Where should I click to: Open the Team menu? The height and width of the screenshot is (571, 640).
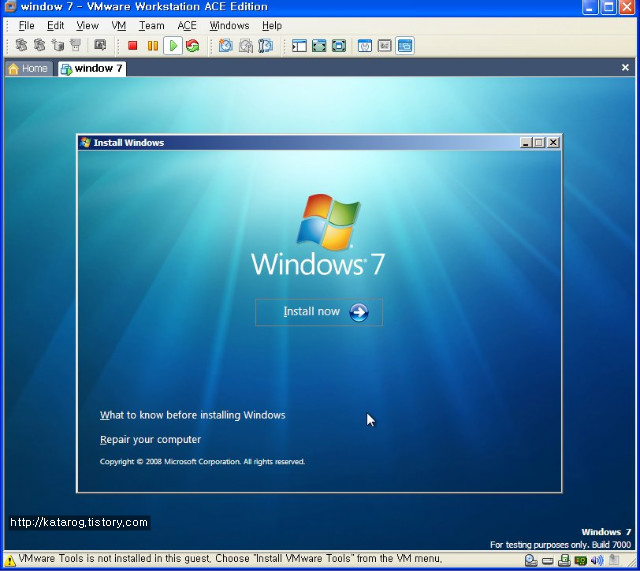point(151,26)
